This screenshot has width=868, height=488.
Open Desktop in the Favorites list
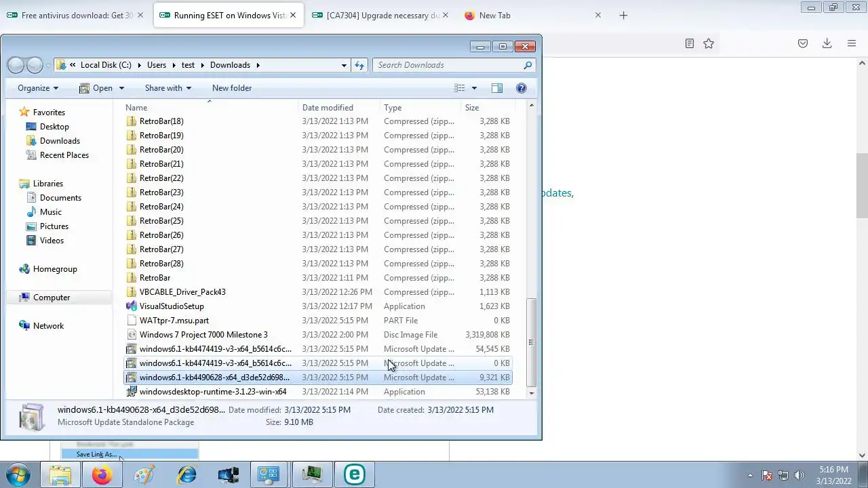click(x=54, y=127)
